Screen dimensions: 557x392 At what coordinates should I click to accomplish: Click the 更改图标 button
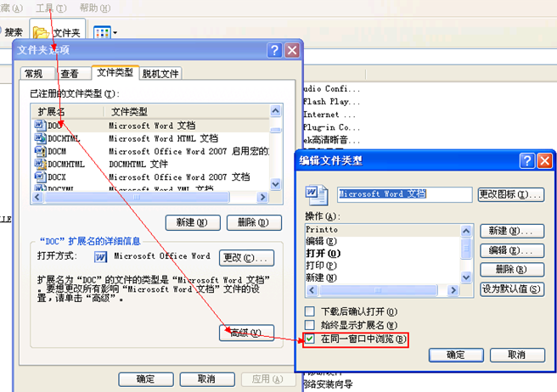tap(510, 194)
